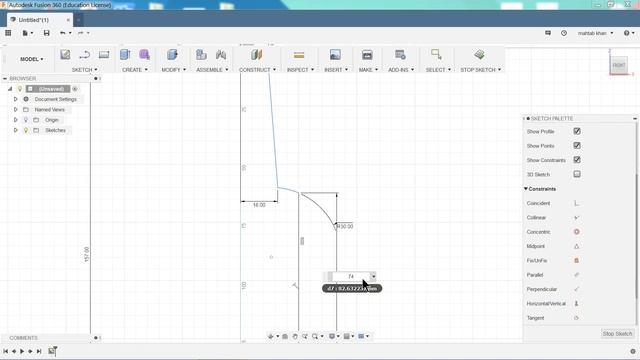Open the SELECT dropdown menu
This screenshot has width=640, height=360.
point(438,70)
